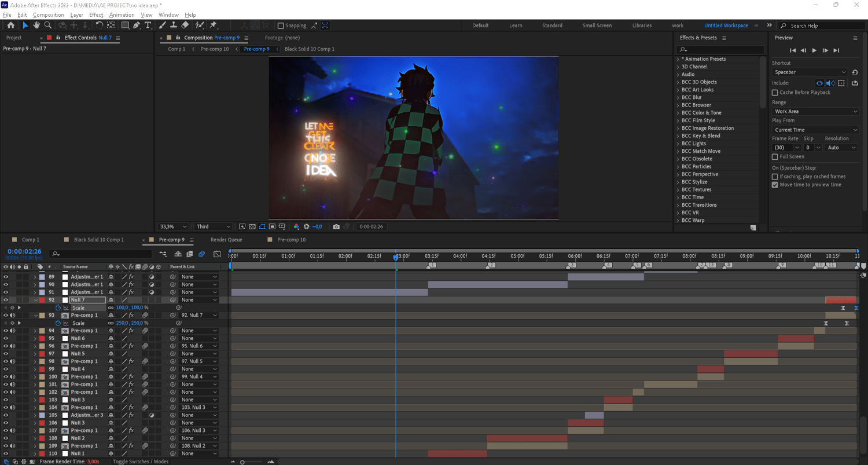
Task: Check If caching, play cached frames
Action: tap(775, 177)
